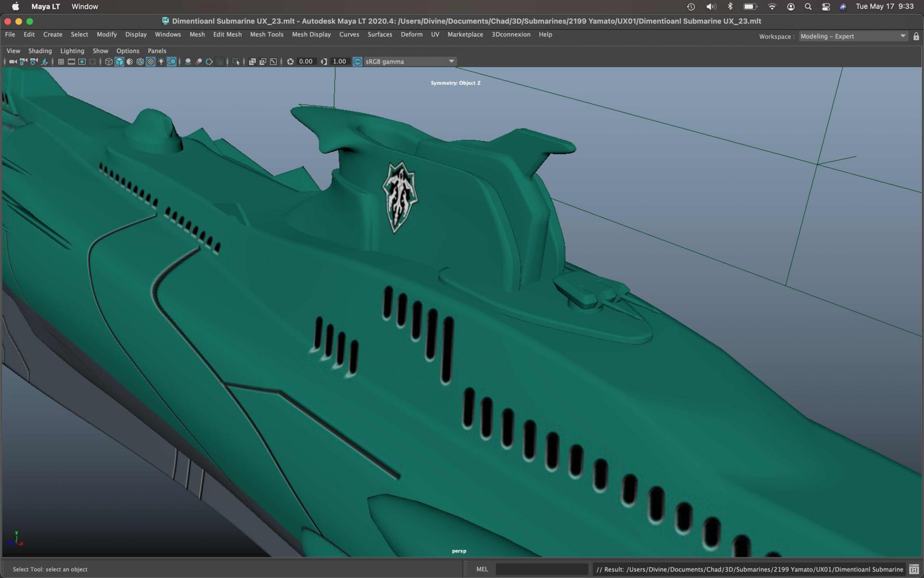Select smooth shade all cube icon
This screenshot has width=924, height=578.
pyautogui.click(x=119, y=61)
